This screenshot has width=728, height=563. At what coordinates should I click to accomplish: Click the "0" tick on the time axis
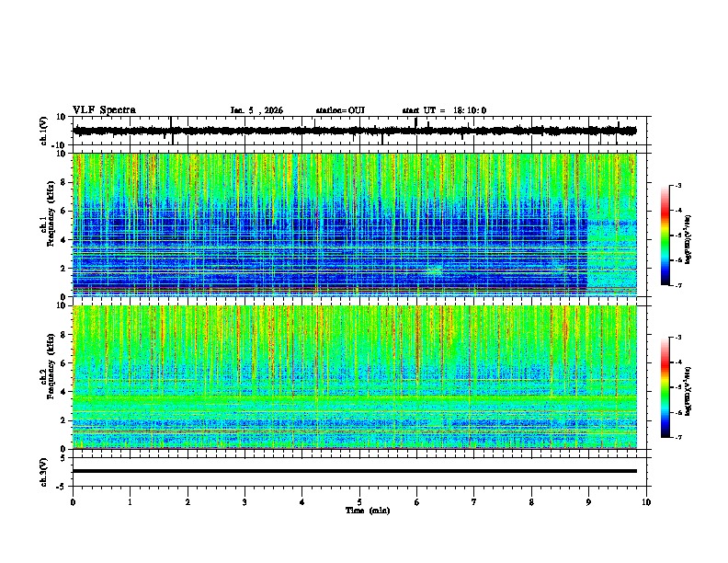pyautogui.click(x=73, y=502)
